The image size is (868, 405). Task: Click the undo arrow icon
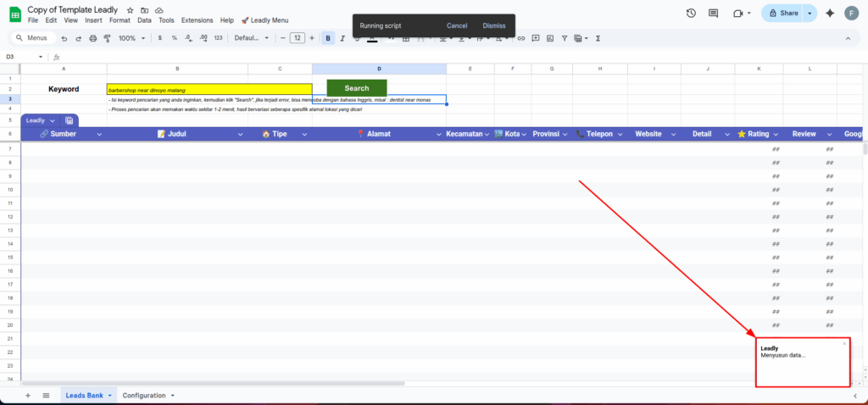(x=64, y=38)
